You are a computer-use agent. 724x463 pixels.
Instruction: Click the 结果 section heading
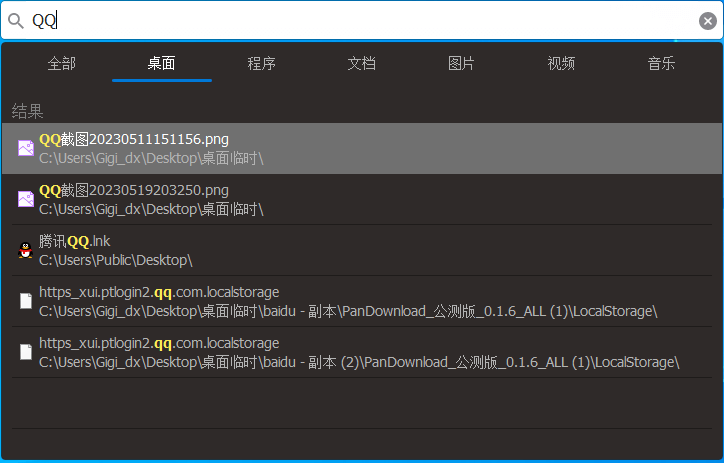(x=27, y=111)
